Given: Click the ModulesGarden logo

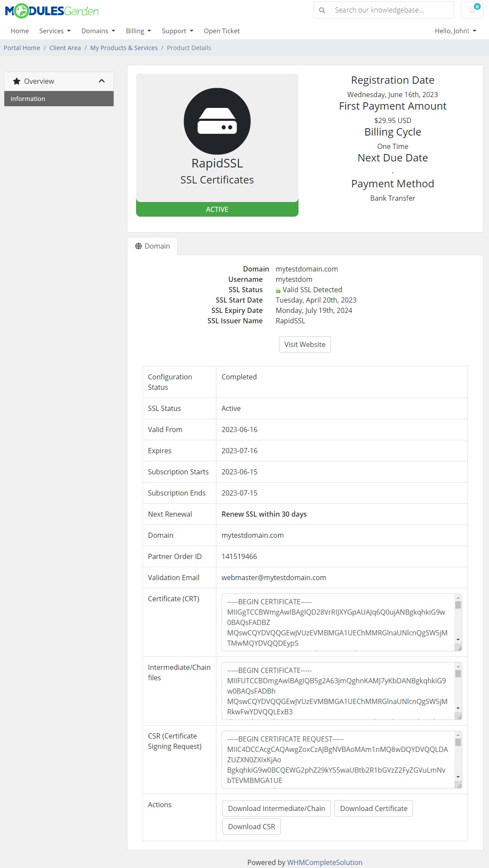Looking at the screenshot, I should 52,11.
